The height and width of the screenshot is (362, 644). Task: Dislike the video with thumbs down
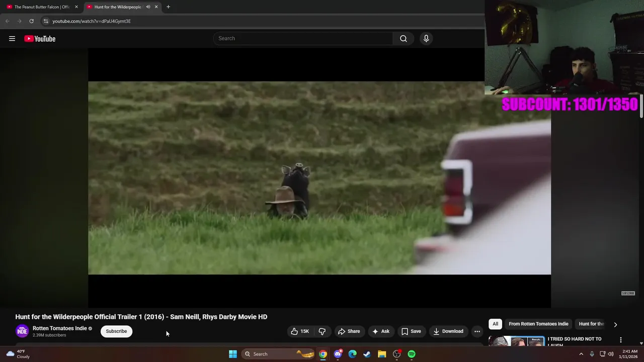point(322,331)
